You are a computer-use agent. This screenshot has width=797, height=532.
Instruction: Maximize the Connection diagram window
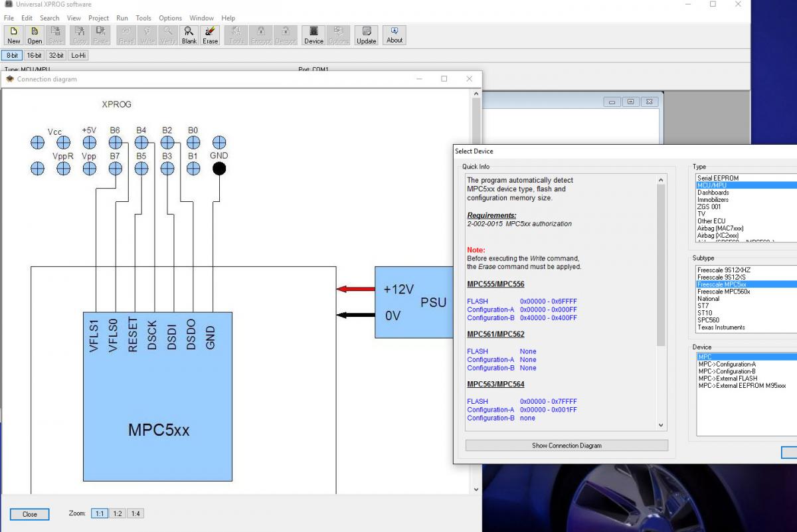coord(444,78)
